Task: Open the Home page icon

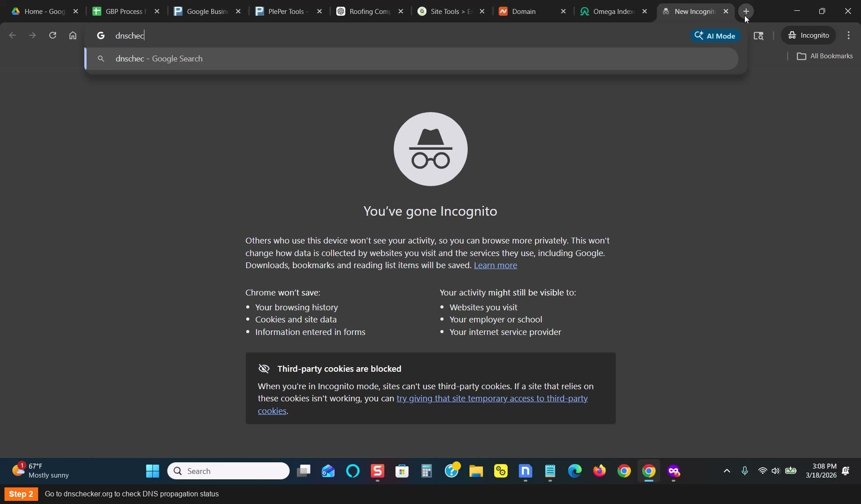Action: (73, 35)
